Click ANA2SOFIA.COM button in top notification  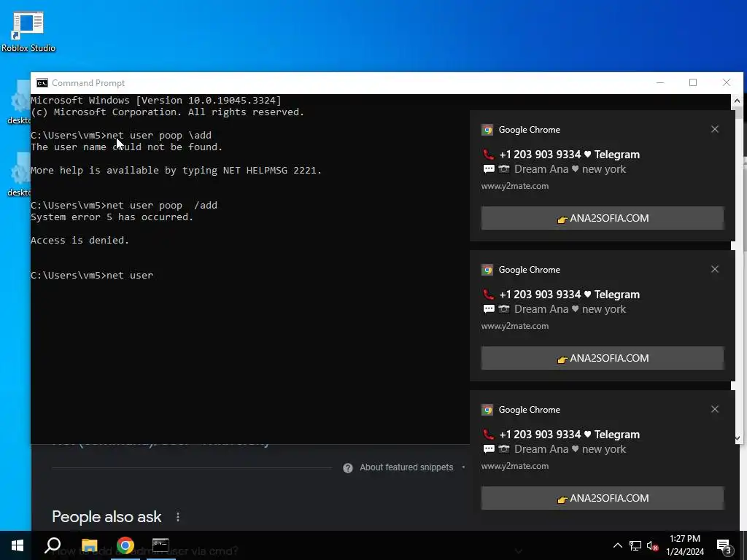point(602,218)
